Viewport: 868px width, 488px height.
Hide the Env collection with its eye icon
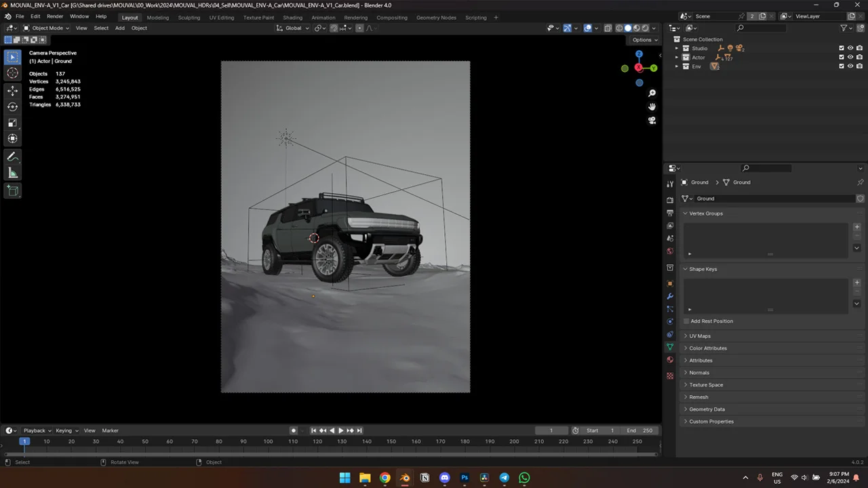(850, 66)
